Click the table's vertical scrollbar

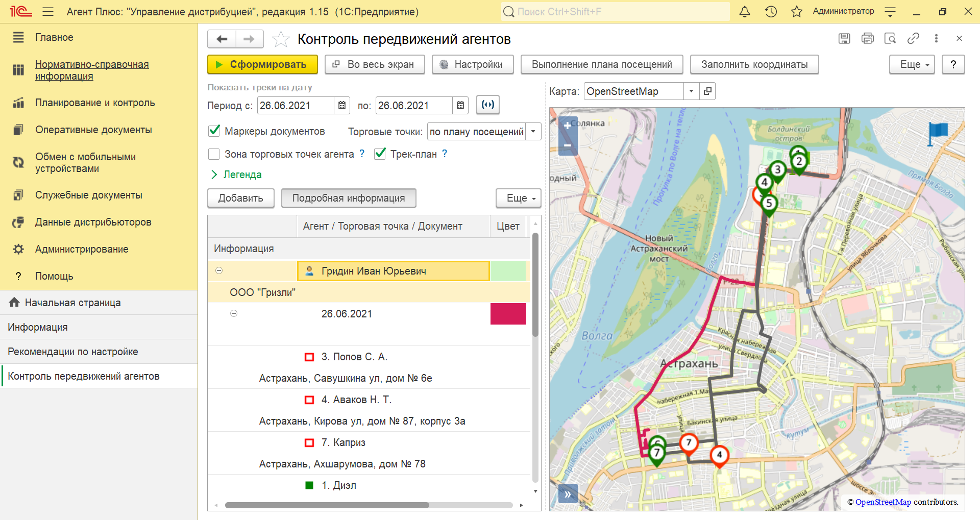click(535, 285)
